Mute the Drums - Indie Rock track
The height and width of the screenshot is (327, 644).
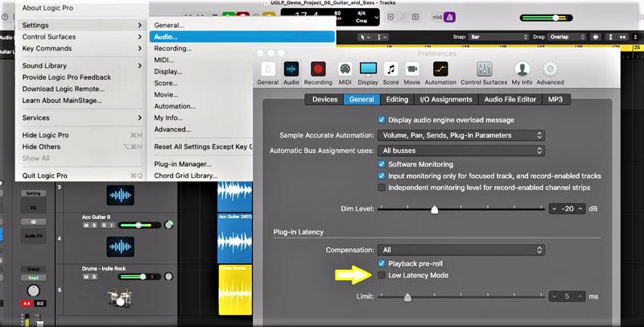pyautogui.click(x=86, y=276)
